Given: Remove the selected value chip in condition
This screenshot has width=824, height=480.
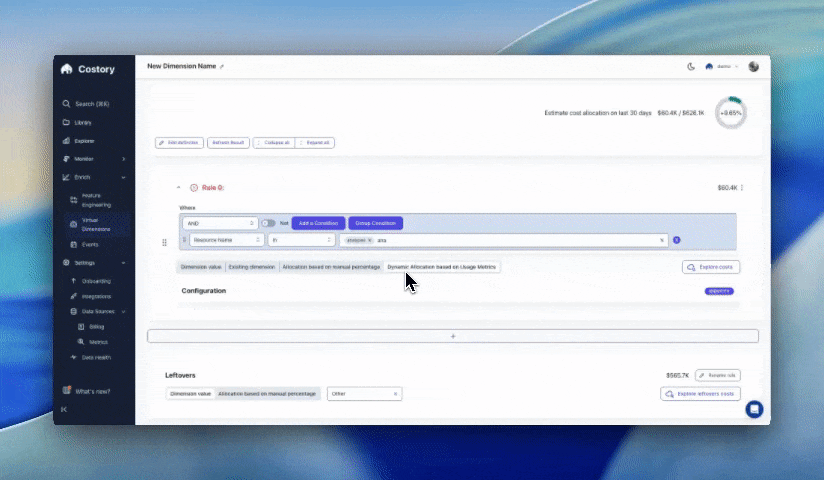Looking at the screenshot, I should 369,240.
